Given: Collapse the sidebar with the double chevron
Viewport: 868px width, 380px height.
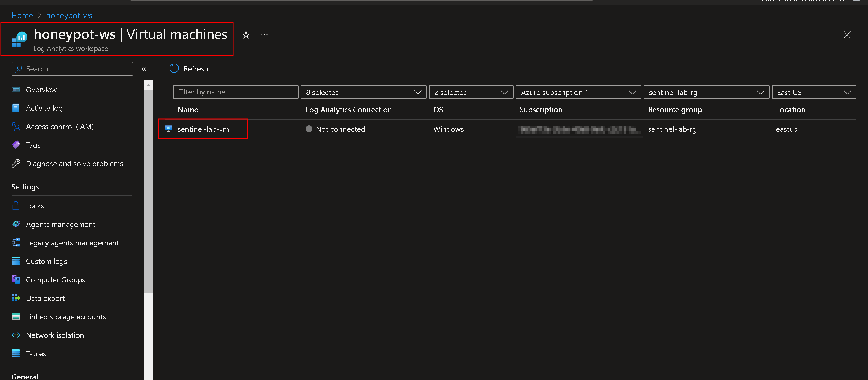Looking at the screenshot, I should pyautogui.click(x=144, y=69).
